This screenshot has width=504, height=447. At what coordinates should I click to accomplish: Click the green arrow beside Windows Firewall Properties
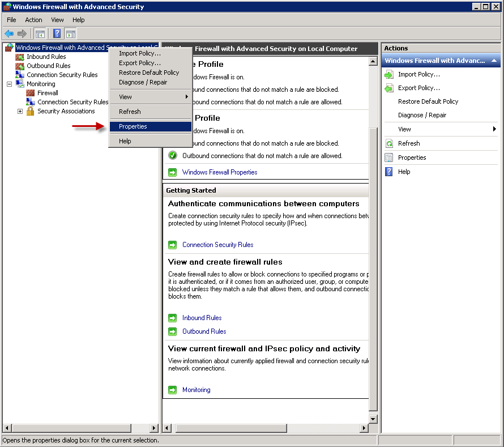point(173,172)
